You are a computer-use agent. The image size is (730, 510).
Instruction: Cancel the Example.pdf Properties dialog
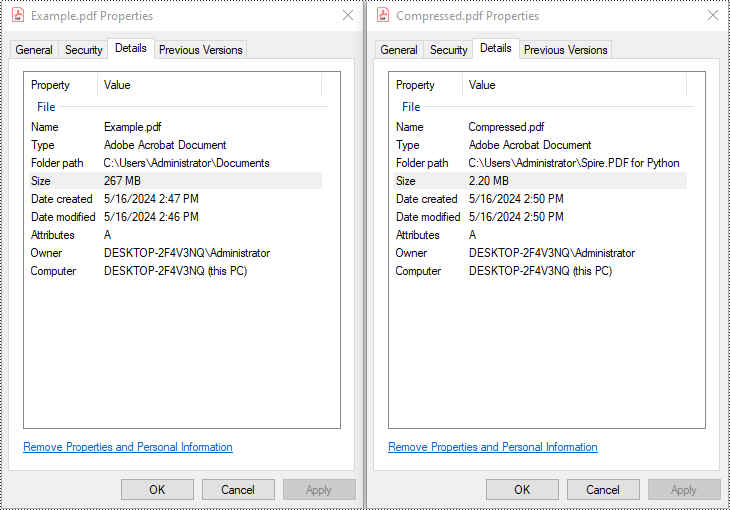tap(238, 490)
